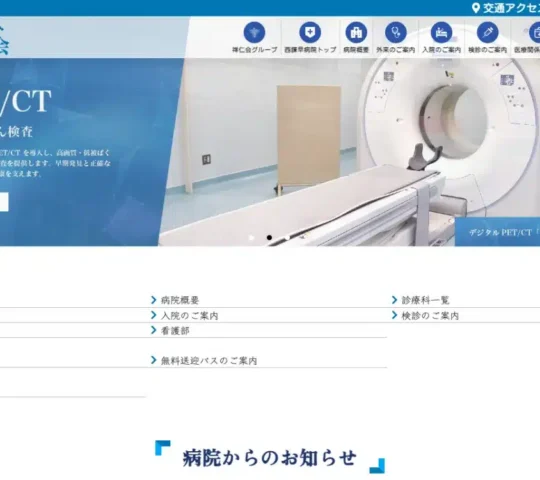
Task: Select the active black carousel dot
Action: coord(269,238)
